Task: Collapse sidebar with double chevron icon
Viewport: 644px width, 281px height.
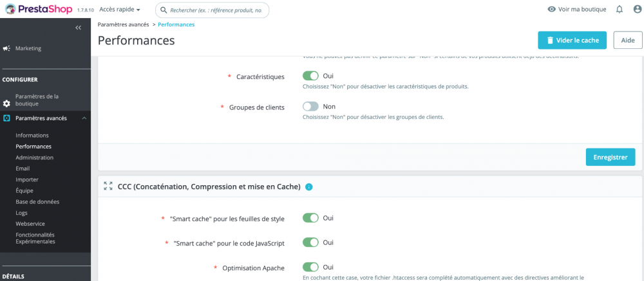Action: pyautogui.click(x=78, y=28)
